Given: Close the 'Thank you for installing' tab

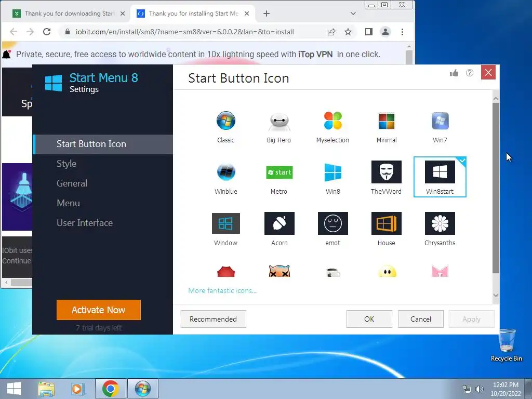Looking at the screenshot, I should point(247,14).
